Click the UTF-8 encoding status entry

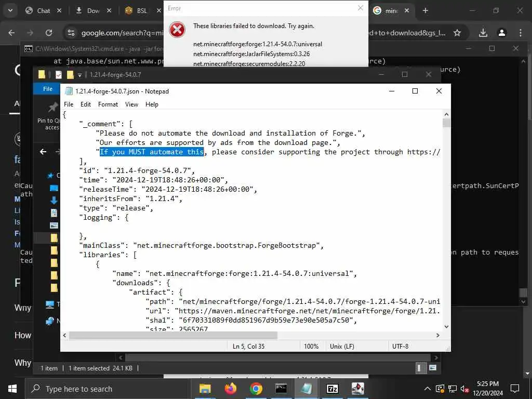(x=401, y=347)
